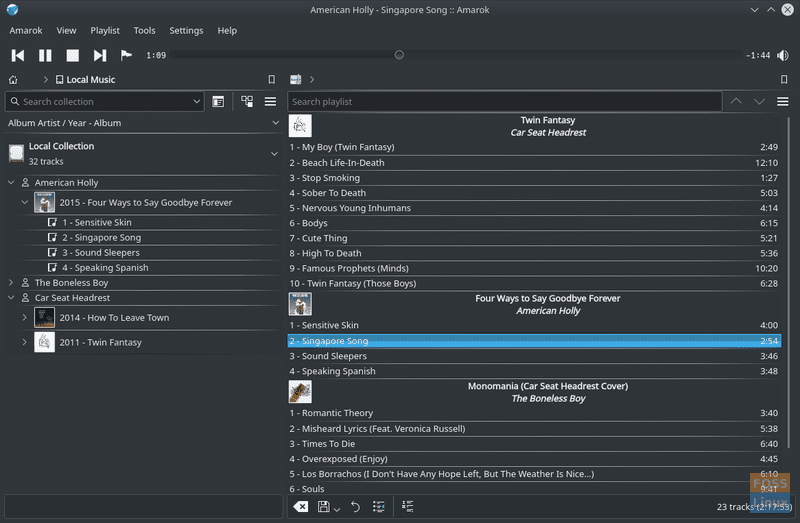Collapse the Four Ways to Say Goodbye album

pos(24,202)
